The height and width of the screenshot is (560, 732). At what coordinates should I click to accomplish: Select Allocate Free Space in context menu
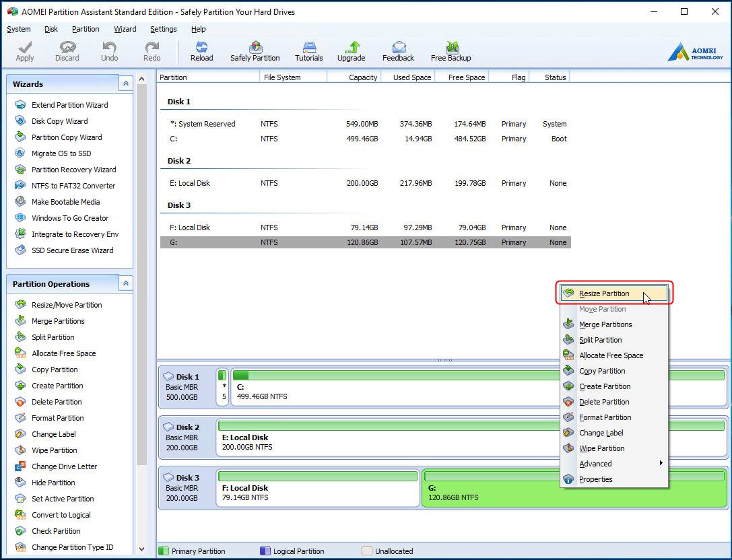point(614,355)
